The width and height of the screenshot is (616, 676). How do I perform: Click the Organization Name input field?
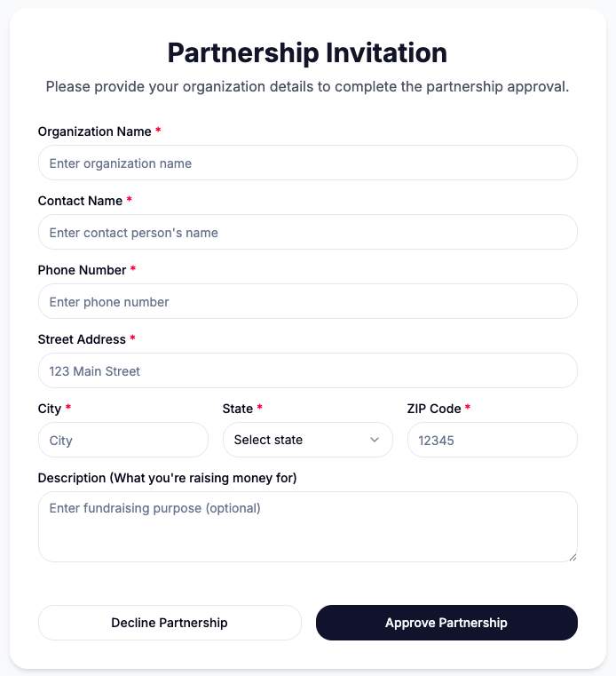point(307,163)
